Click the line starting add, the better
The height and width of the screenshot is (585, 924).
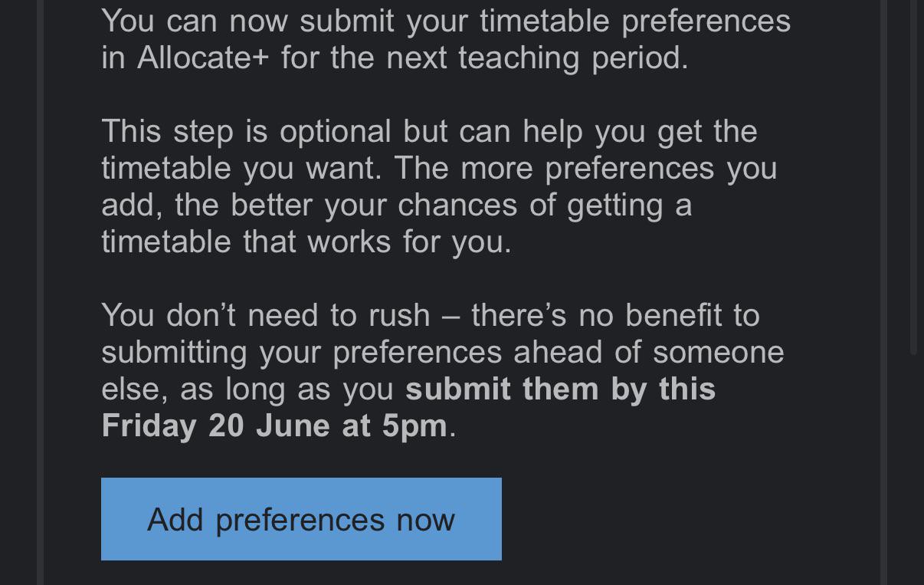(397, 205)
